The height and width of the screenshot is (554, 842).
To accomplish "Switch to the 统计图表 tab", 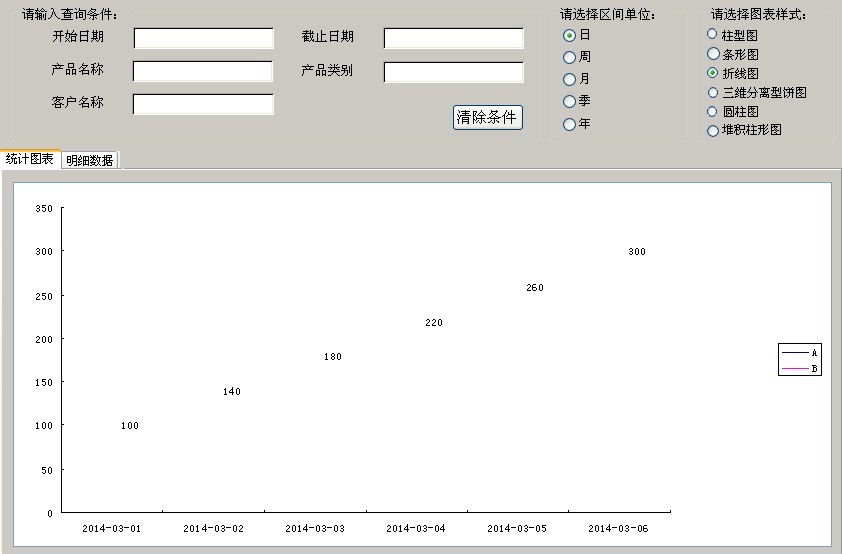I will pyautogui.click(x=30, y=159).
